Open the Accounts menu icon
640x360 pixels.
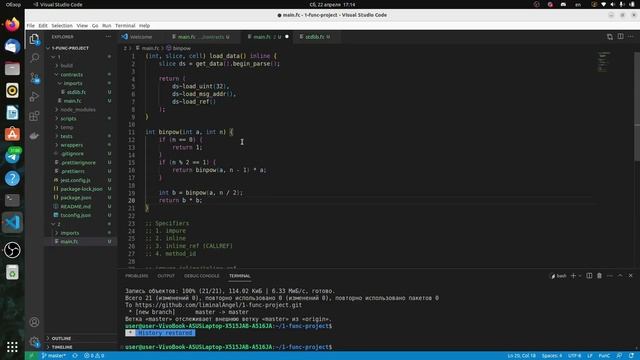click(x=34, y=322)
